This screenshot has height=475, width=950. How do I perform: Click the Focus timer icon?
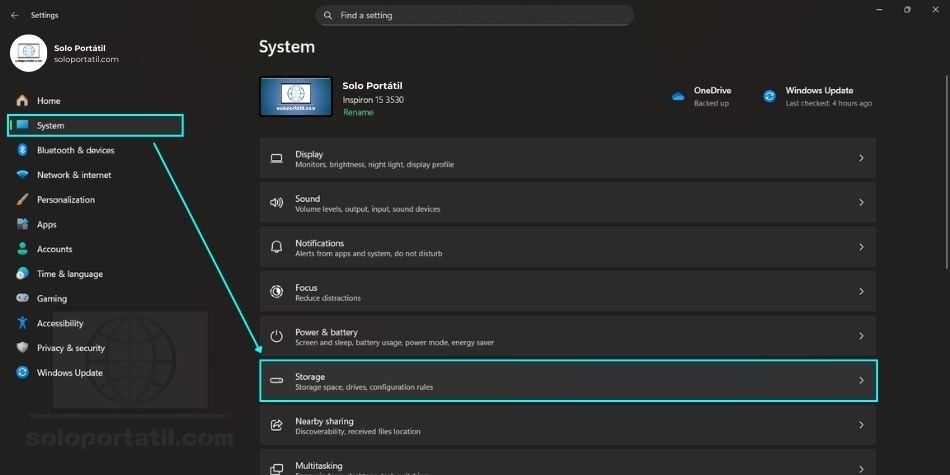(276, 291)
